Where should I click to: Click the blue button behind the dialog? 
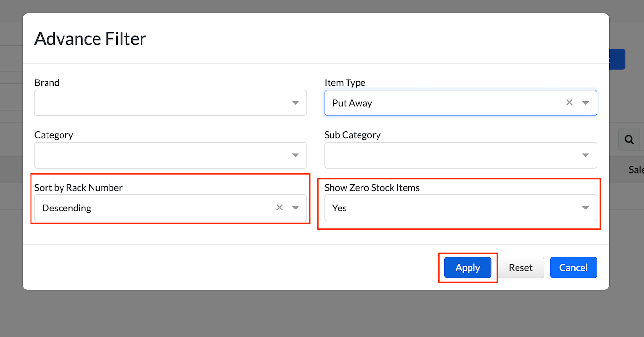click(617, 59)
